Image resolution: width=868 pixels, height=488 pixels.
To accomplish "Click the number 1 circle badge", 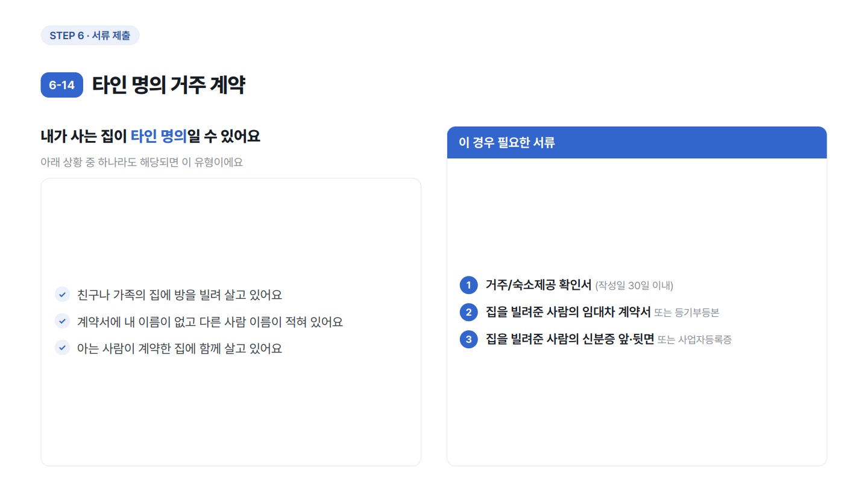I will [x=468, y=285].
